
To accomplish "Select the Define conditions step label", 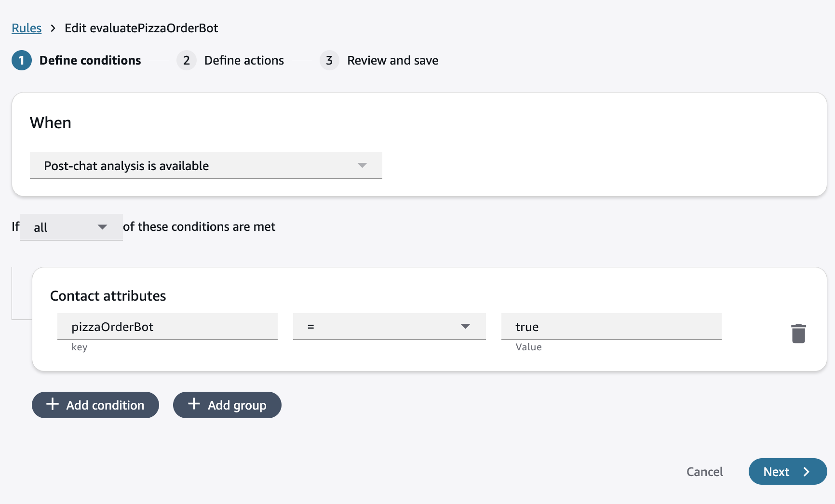I will 90,60.
